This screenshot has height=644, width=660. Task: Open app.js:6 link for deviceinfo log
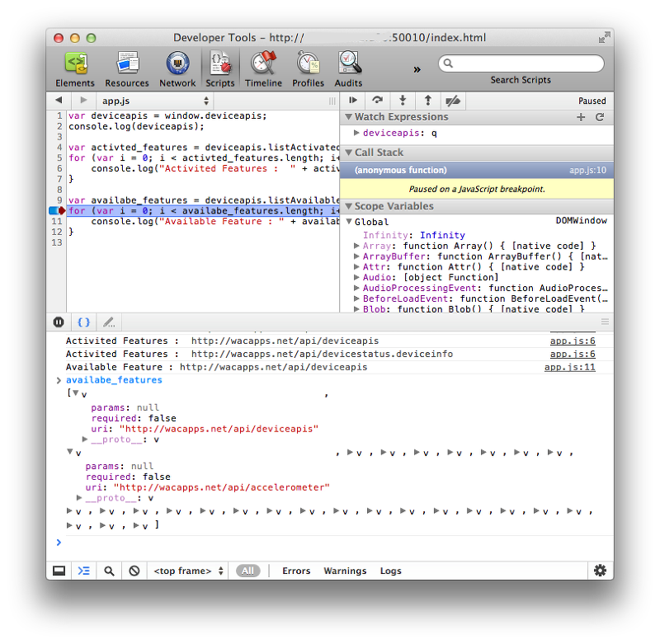tap(573, 354)
